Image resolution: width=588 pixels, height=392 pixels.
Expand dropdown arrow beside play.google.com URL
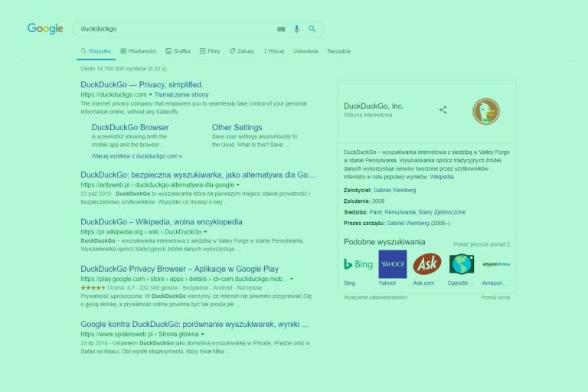point(292,279)
